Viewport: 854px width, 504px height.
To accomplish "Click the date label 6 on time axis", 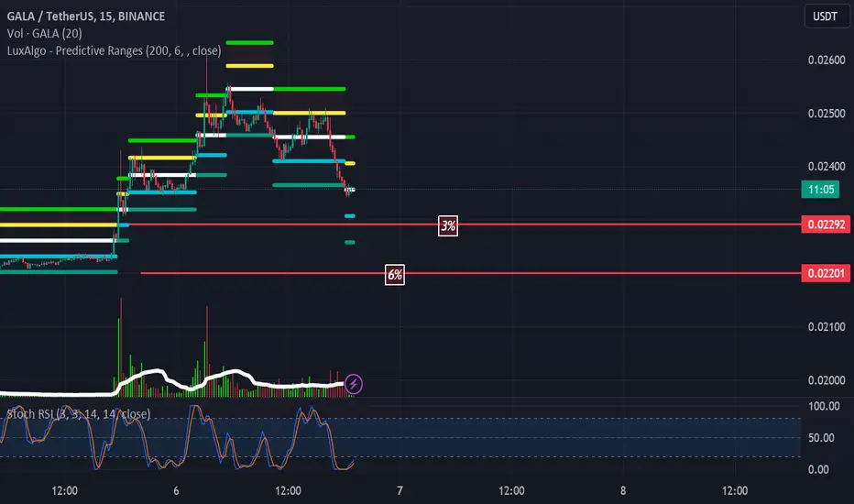I will [176, 491].
